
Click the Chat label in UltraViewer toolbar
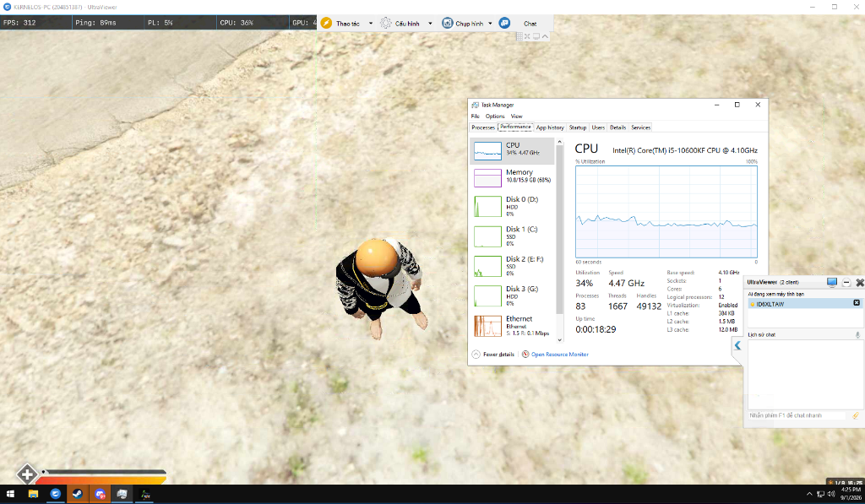(530, 24)
